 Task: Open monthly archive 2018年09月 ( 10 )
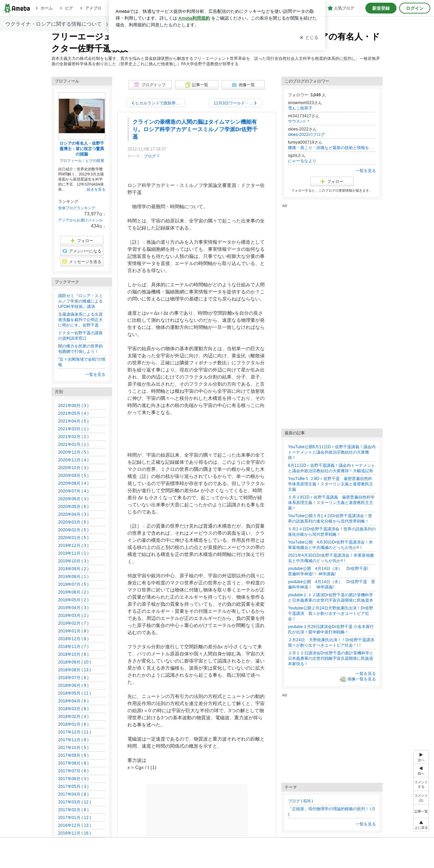coord(75,662)
